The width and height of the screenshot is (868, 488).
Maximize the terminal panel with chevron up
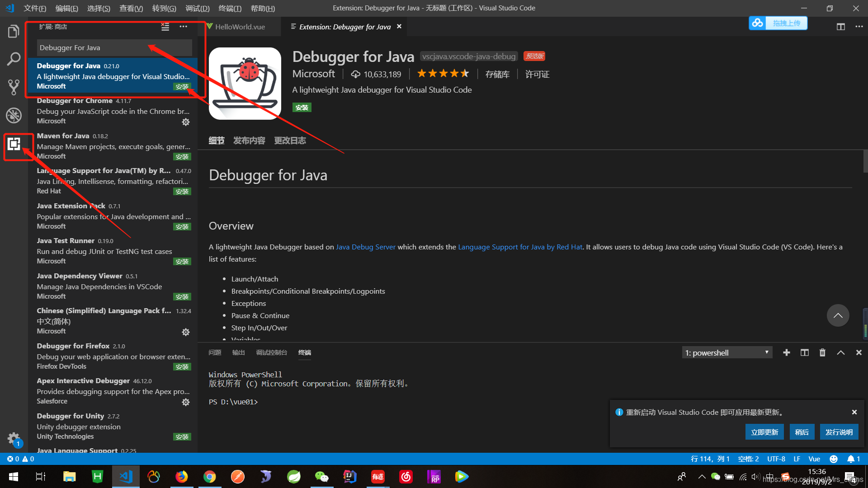(840, 352)
